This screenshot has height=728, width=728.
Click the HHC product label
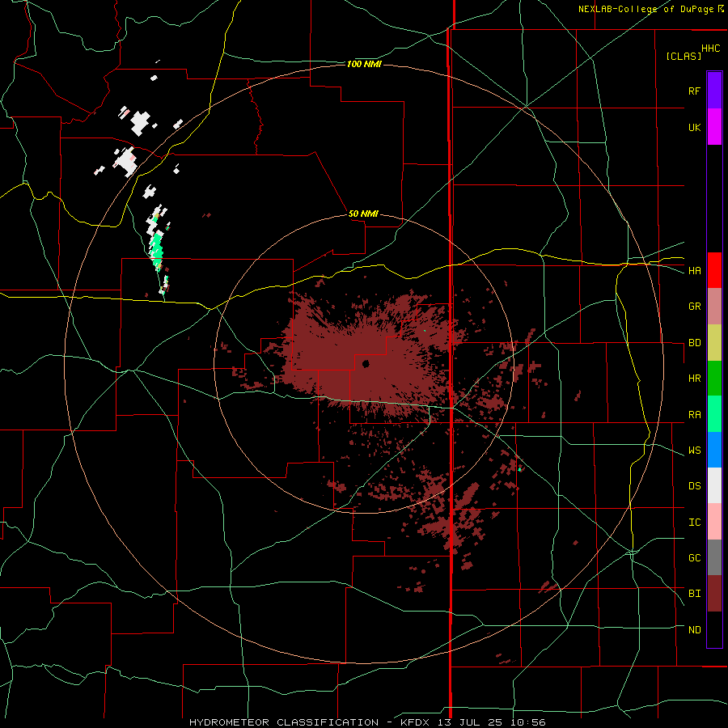pyautogui.click(x=711, y=49)
